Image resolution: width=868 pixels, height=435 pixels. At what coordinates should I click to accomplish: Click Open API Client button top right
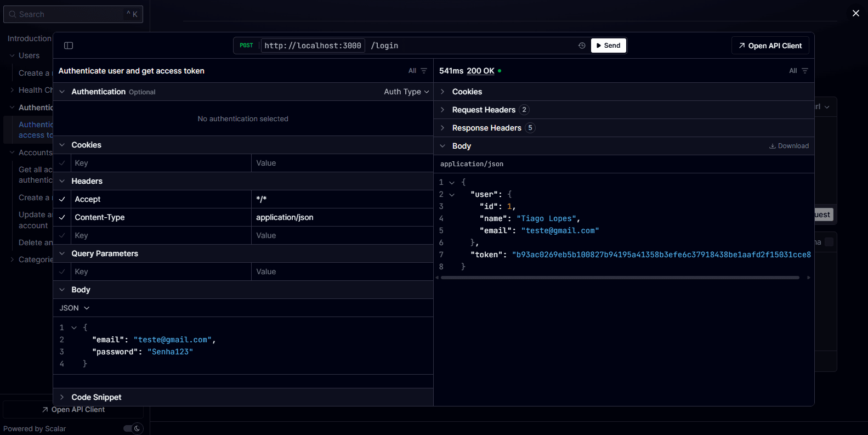tap(770, 46)
